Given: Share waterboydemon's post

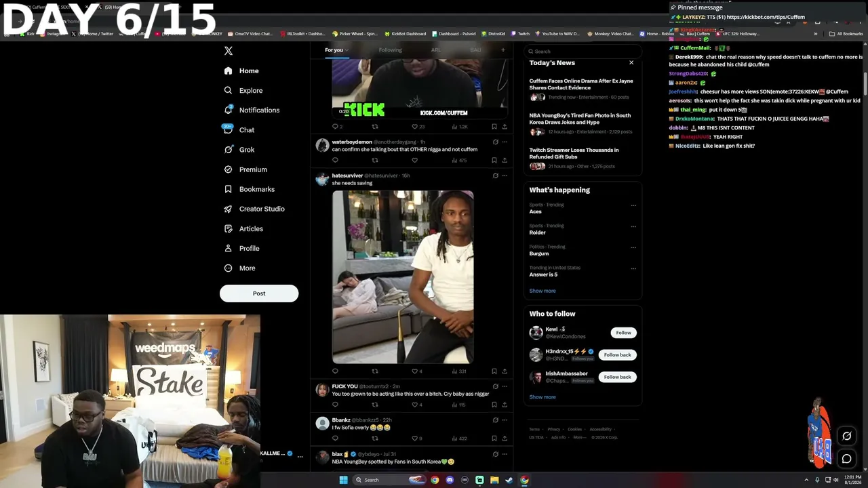Looking at the screenshot, I should [505, 160].
